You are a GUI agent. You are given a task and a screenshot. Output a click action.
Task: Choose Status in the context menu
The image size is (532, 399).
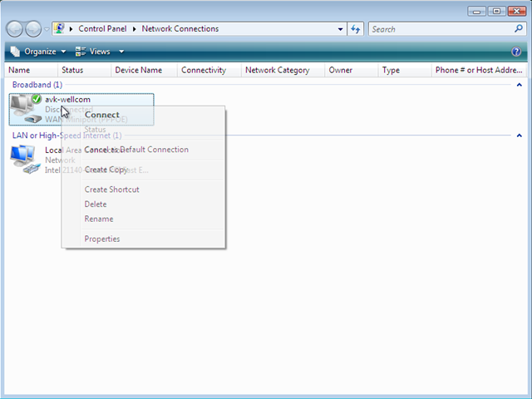(143, 130)
